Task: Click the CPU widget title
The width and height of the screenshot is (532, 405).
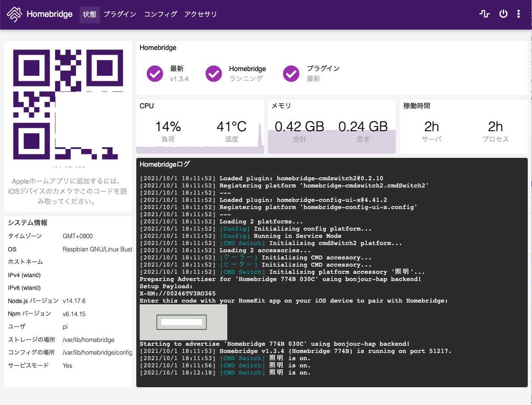Action: pos(147,106)
